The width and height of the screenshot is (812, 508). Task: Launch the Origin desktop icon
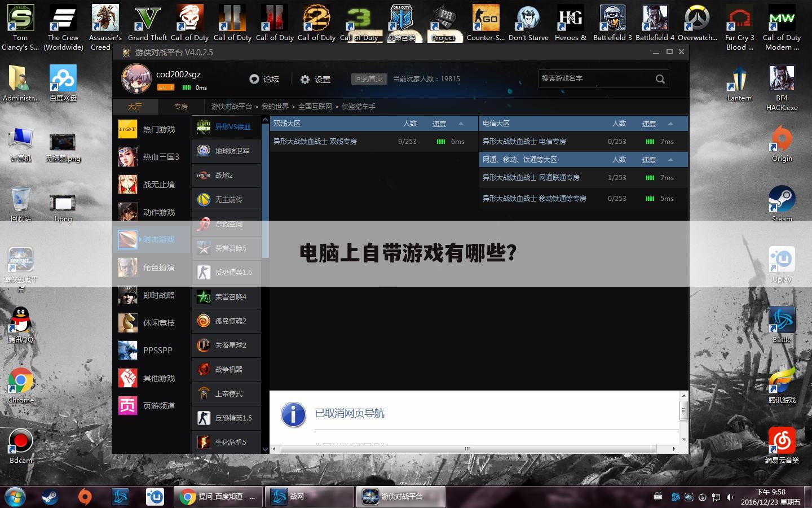pos(782,144)
